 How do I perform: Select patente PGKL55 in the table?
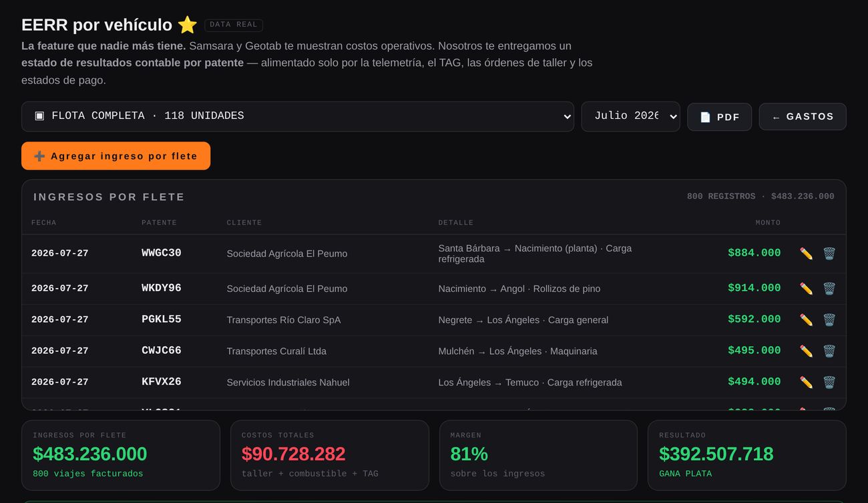[162, 319]
